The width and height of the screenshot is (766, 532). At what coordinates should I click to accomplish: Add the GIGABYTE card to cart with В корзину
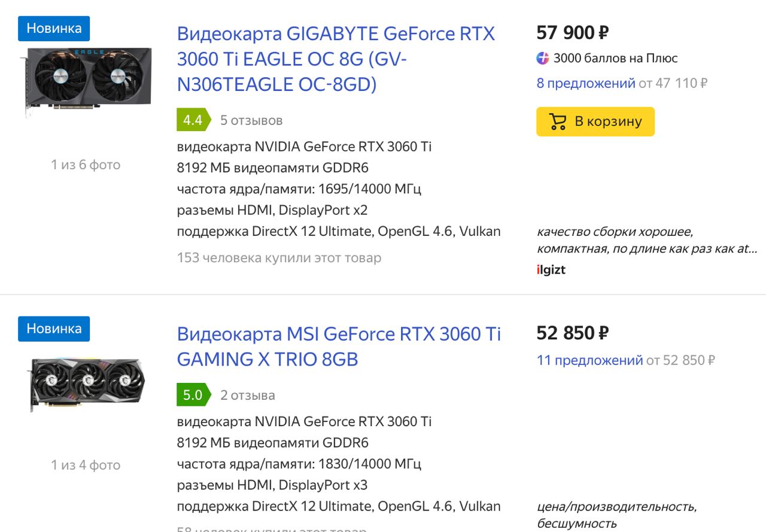[x=595, y=121]
